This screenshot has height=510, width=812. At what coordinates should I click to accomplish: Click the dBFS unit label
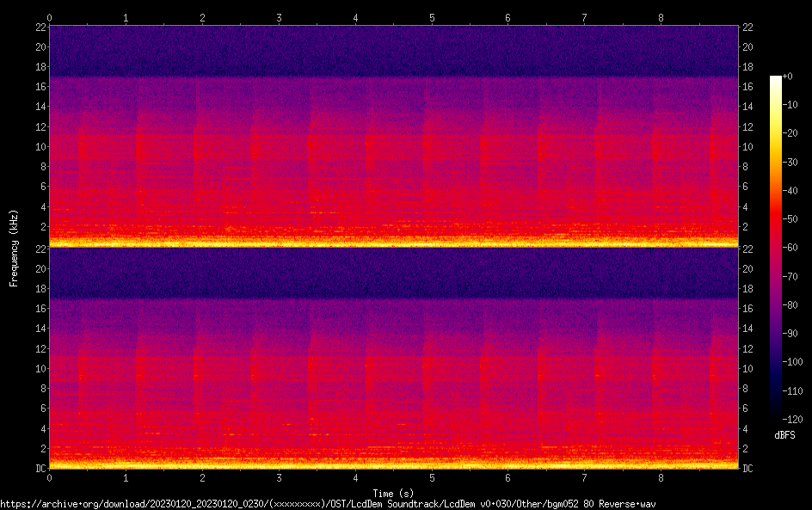tap(784, 435)
